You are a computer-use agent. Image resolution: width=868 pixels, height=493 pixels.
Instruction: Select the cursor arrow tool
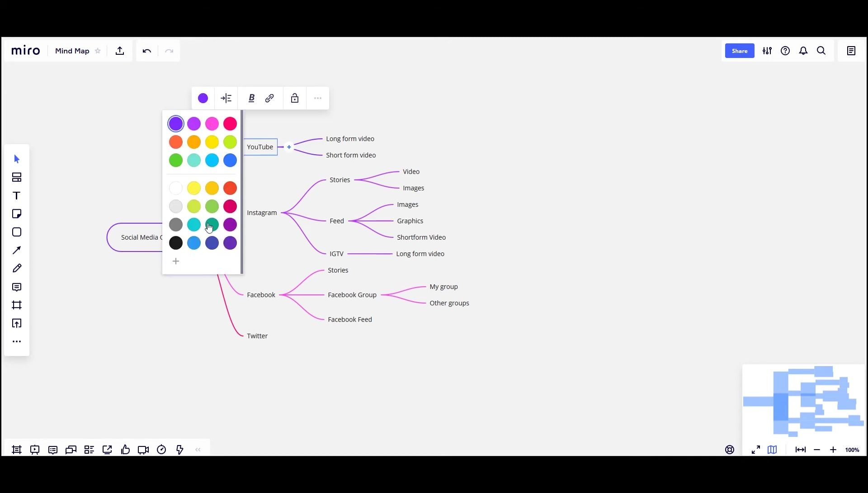(x=17, y=159)
